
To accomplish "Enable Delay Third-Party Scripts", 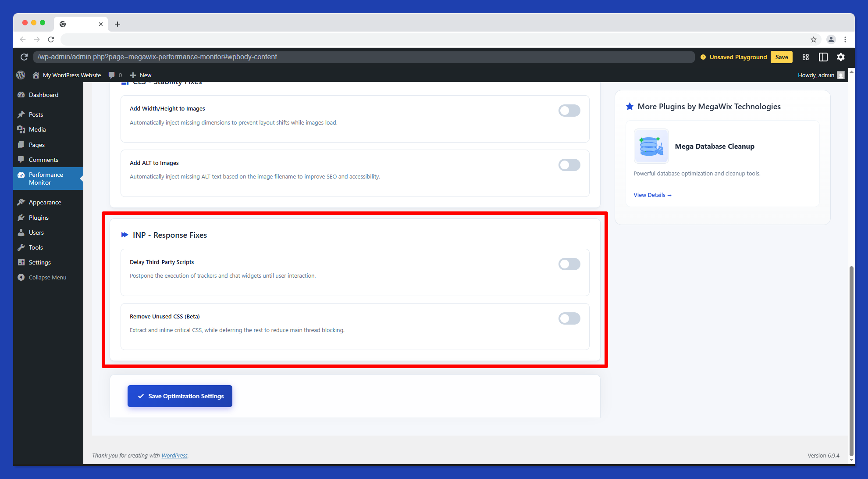I will [569, 264].
